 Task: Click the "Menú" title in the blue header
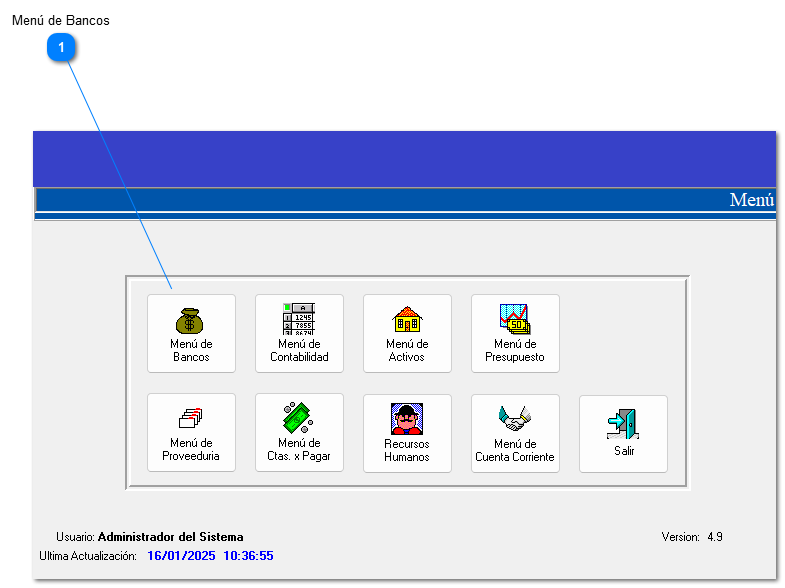pyautogui.click(x=751, y=200)
